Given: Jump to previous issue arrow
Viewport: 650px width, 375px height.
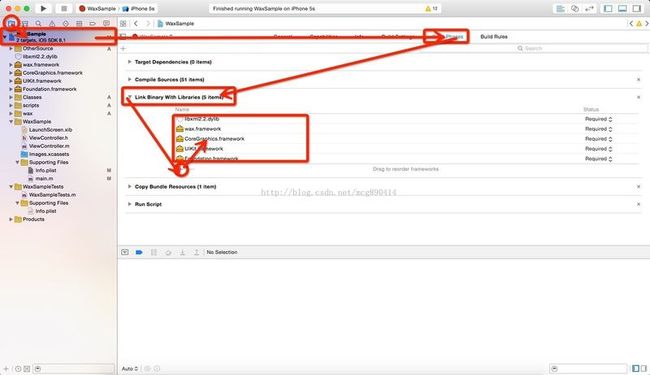Looking at the screenshot, I should point(631,24).
